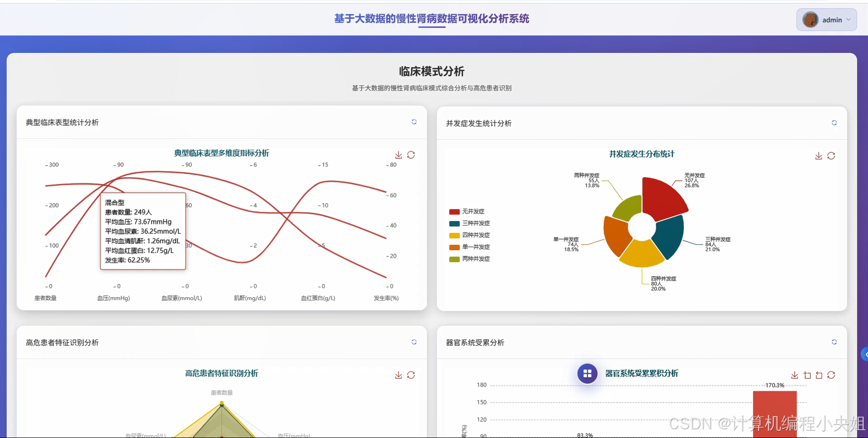This screenshot has width=868, height=438.
Task: Toggle 无并发症 legend item
Action: (x=467, y=211)
